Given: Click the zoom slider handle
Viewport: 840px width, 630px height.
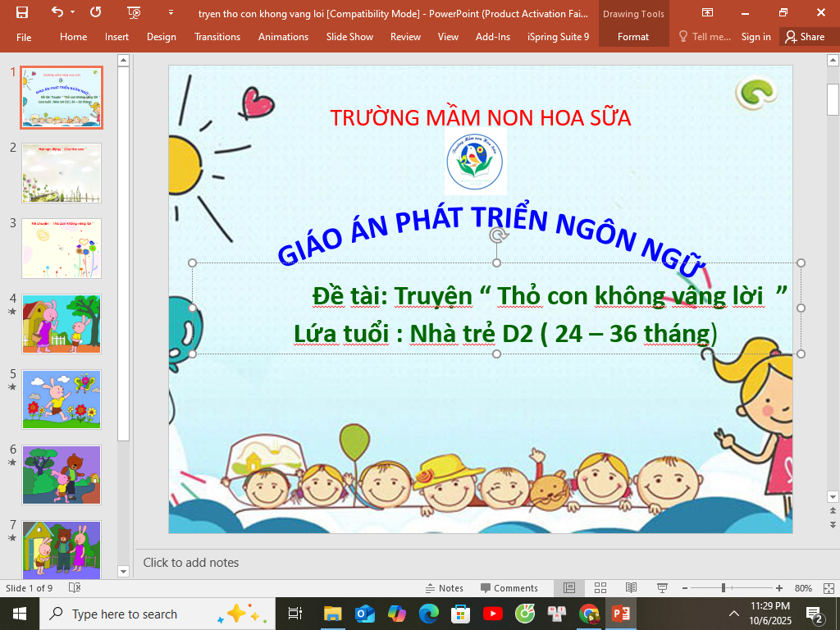Looking at the screenshot, I should (x=723, y=588).
